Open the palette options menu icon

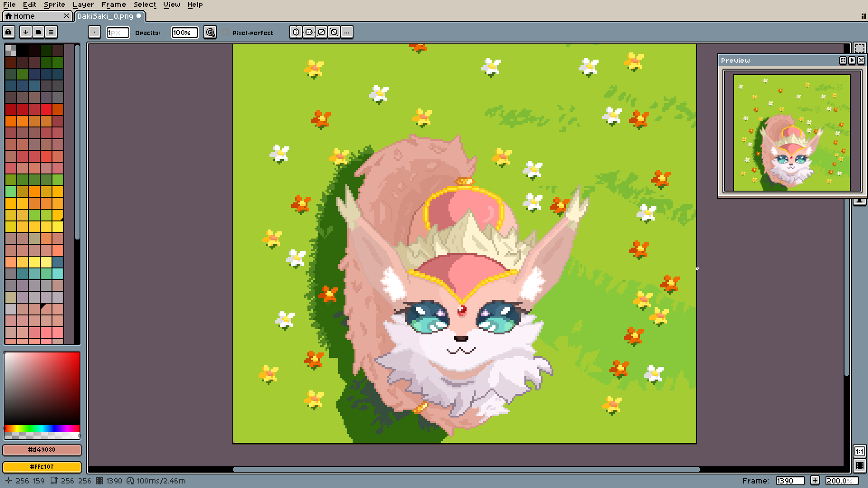pyautogui.click(x=51, y=32)
